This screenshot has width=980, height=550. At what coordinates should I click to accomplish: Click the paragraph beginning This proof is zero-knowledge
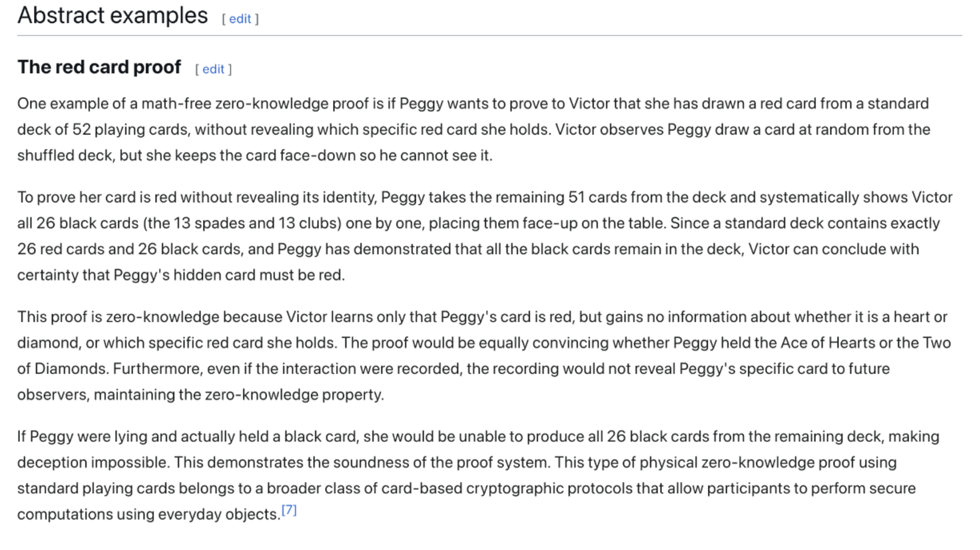point(484,356)
